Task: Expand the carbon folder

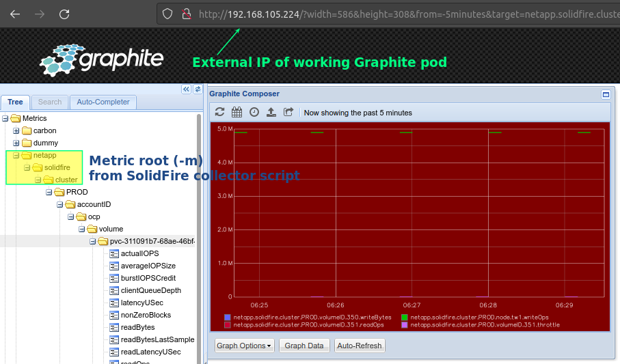Action: click(x=16, y=131)
